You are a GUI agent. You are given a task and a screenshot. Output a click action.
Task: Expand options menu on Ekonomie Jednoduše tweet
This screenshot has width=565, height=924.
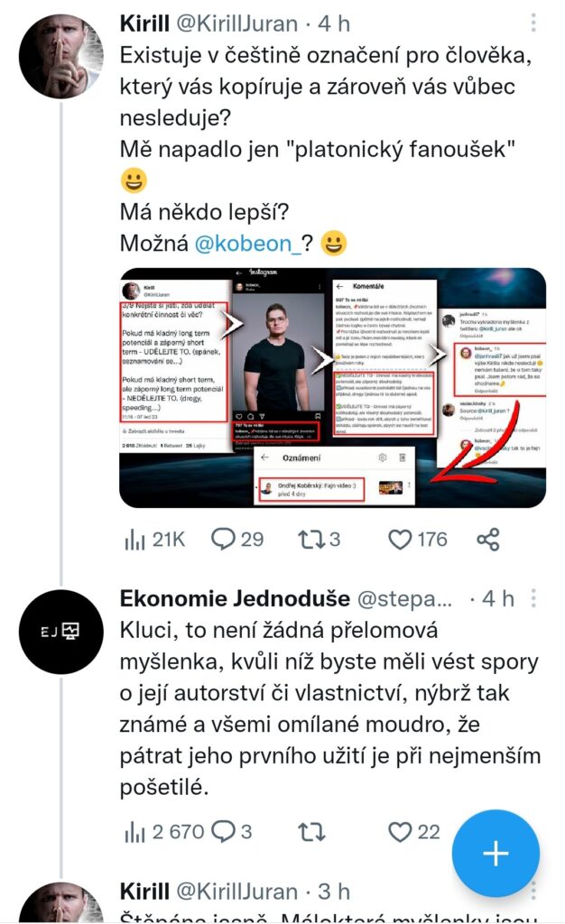(535, 598)
